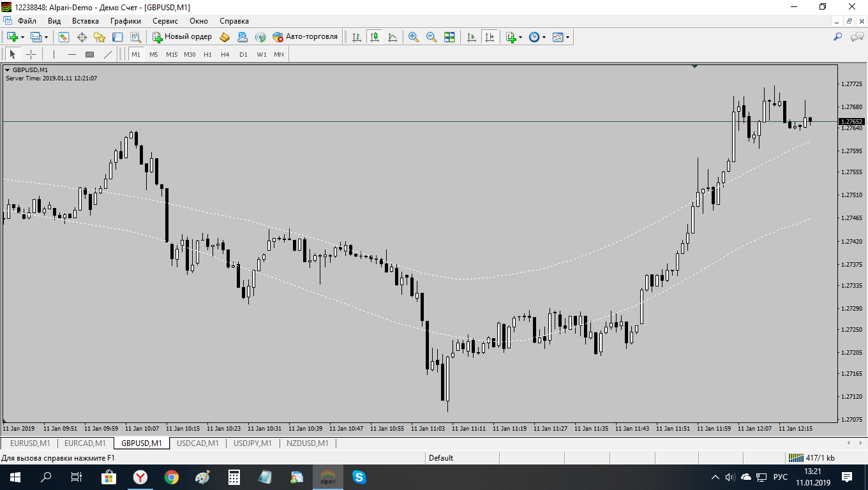Click the Новый ордер button
868x490 pixels.
tap(182, 37)
